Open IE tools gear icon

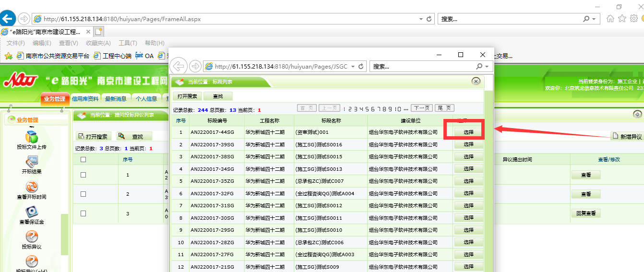tap(633, 19)
